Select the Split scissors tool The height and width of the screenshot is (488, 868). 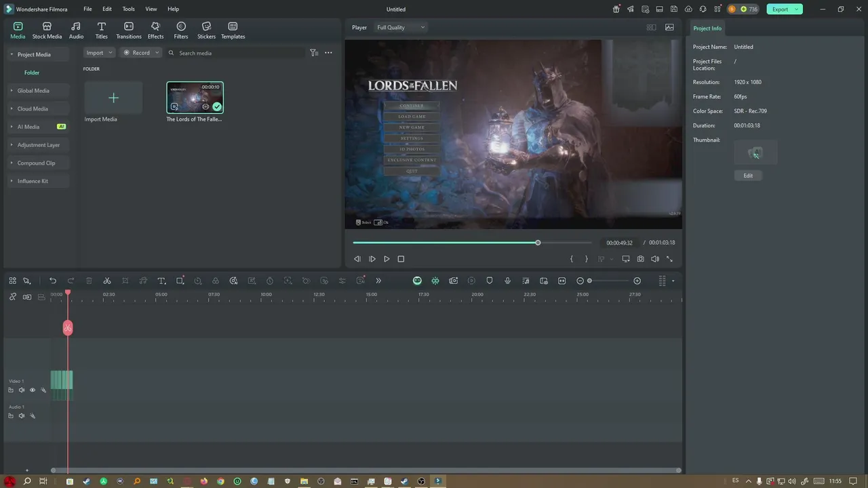(x=107, y=281)
